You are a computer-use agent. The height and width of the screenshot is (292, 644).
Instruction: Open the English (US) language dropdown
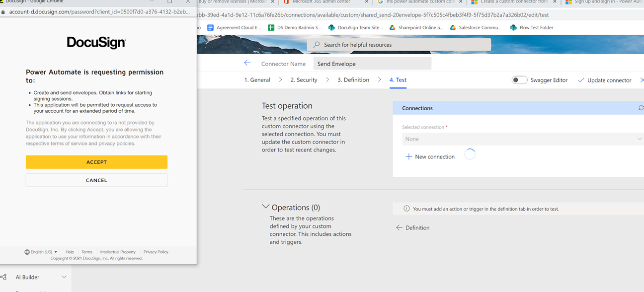(x=41, y=252)
